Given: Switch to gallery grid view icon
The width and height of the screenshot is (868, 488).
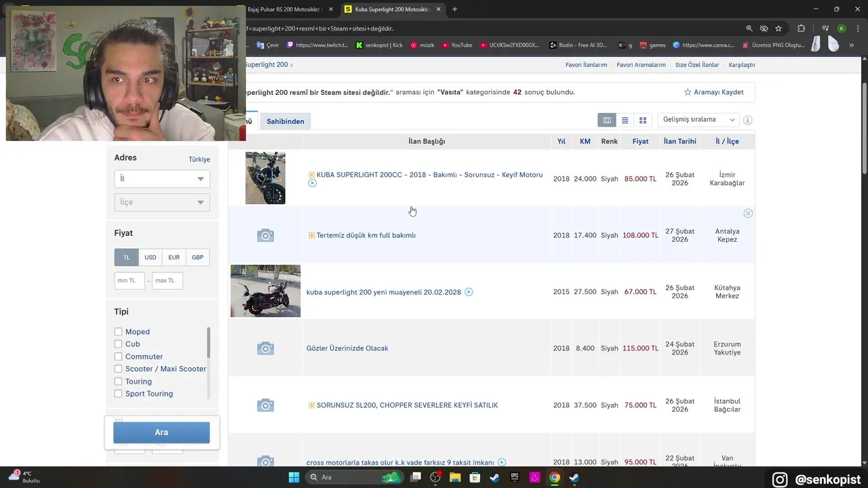Looking at the screenshot, I should (x=643, y=120).
